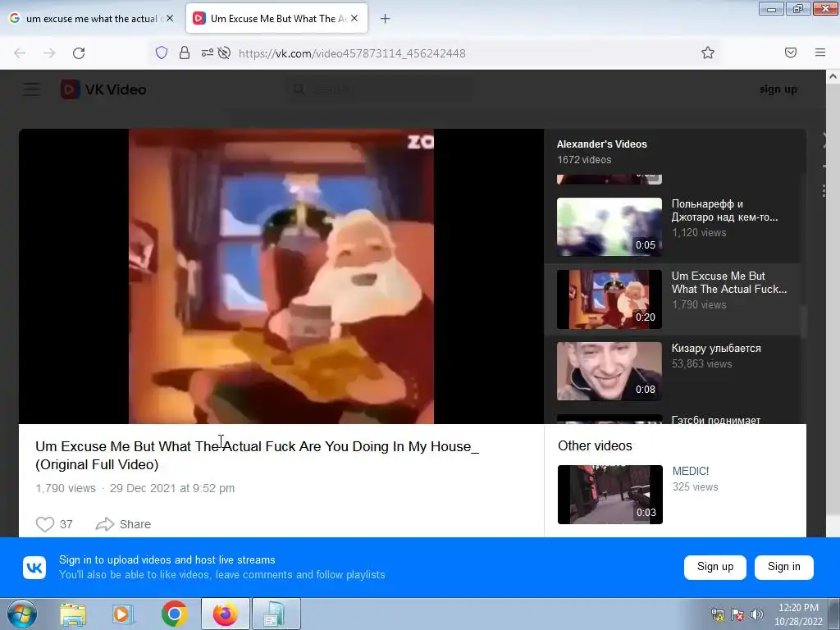
Task: Click the sign up link in header
Action: (x=778, y=89)
